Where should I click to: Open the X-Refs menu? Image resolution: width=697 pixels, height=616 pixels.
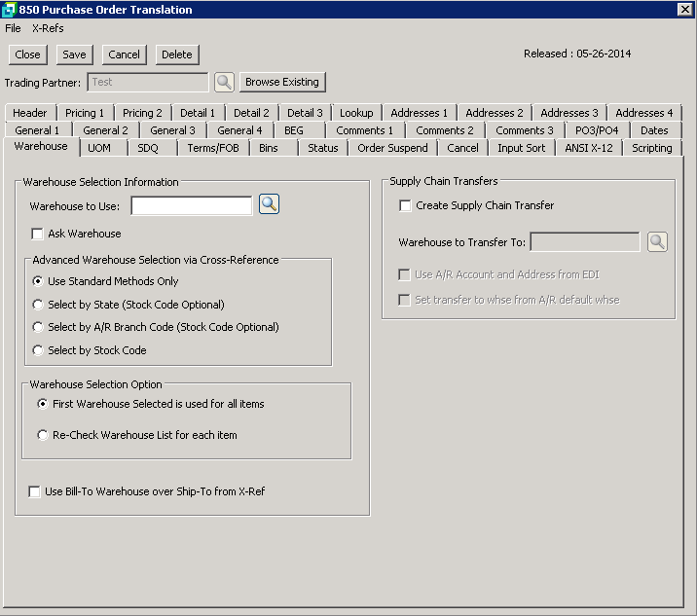(x=48, y=28)
